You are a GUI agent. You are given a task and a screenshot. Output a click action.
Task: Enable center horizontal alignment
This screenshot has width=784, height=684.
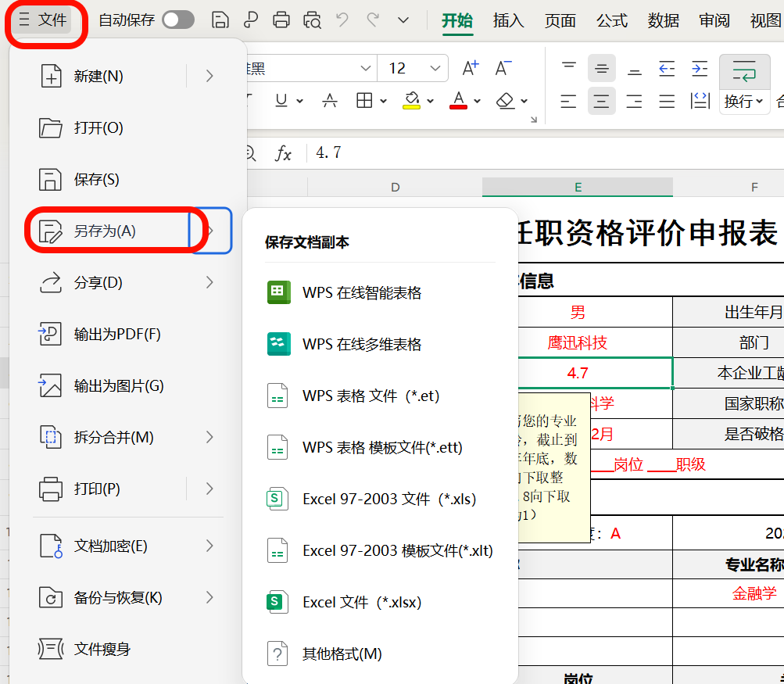tap(601, 101)
